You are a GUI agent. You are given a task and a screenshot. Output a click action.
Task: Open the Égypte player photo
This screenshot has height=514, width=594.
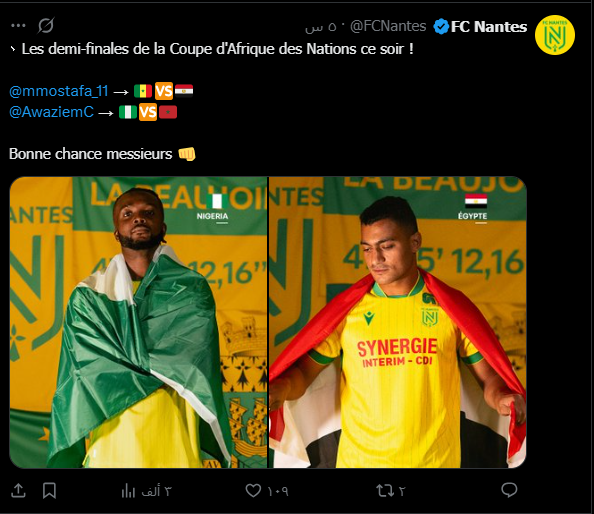tap(397, 322)
